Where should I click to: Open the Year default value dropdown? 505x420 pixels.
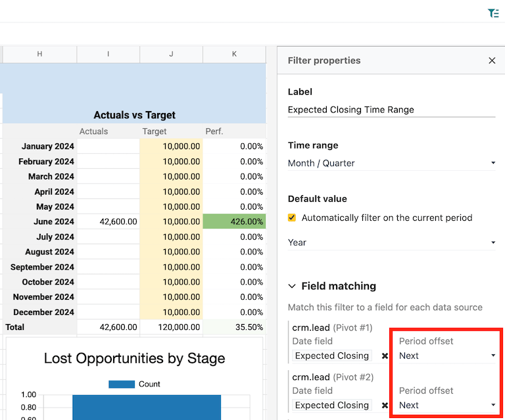391,243
